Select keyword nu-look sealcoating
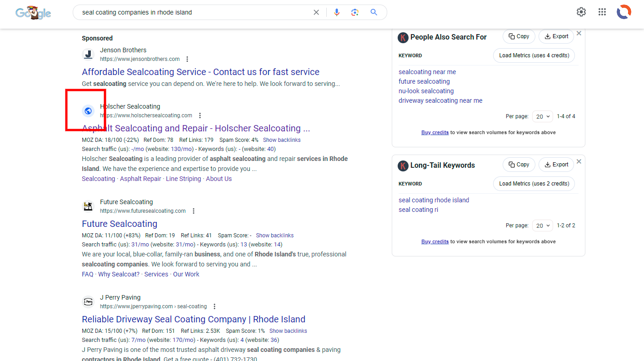 (426, 91)
